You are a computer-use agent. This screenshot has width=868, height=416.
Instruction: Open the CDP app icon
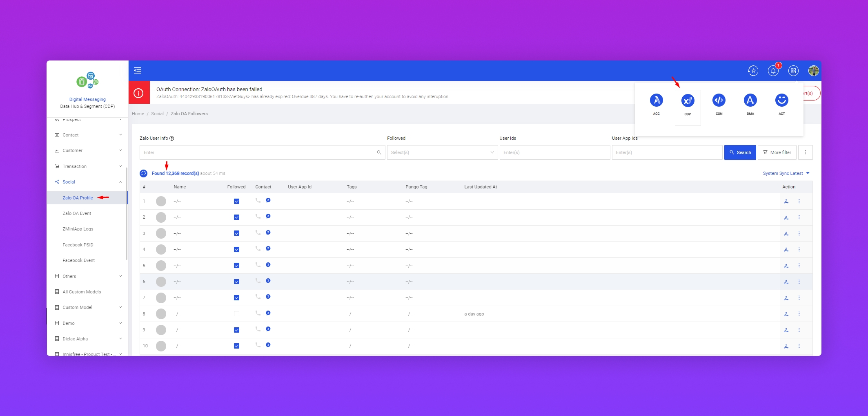688,101
